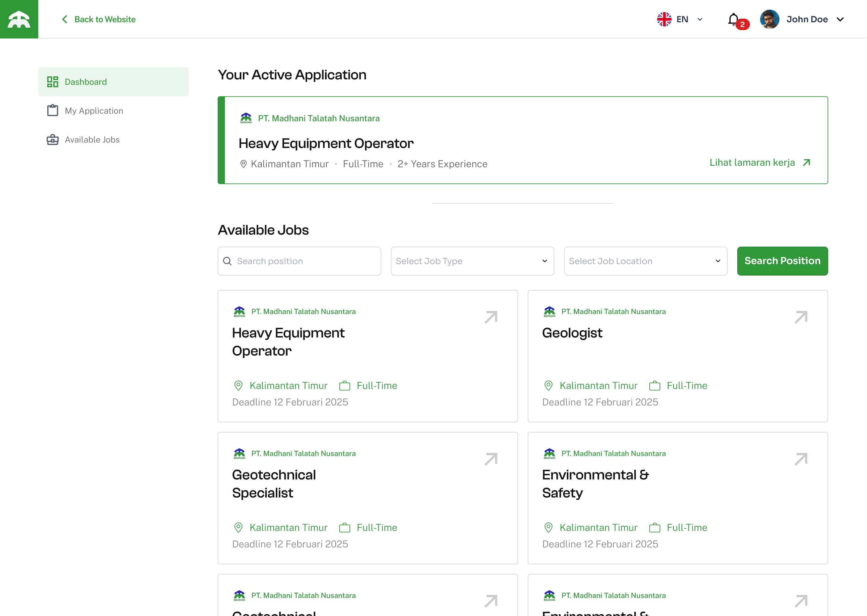Expand the John Doe account menu chevron

841,19
